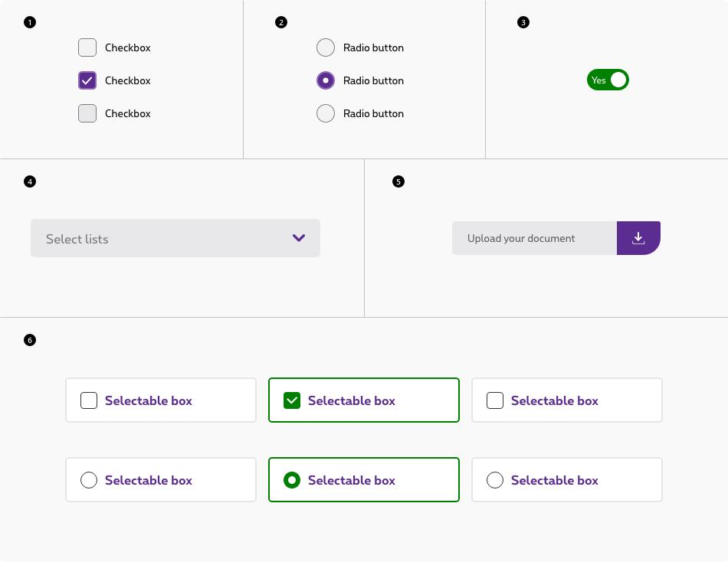Select the bottom-right Selectable box radio
This screenshot has height=562, width=728.
tap(495, 480)
